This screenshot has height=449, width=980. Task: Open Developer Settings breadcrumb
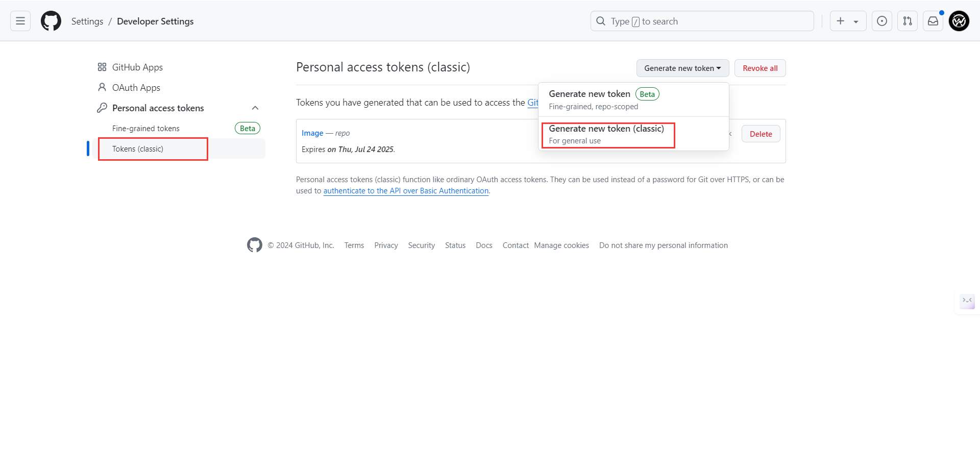[155, 21]
